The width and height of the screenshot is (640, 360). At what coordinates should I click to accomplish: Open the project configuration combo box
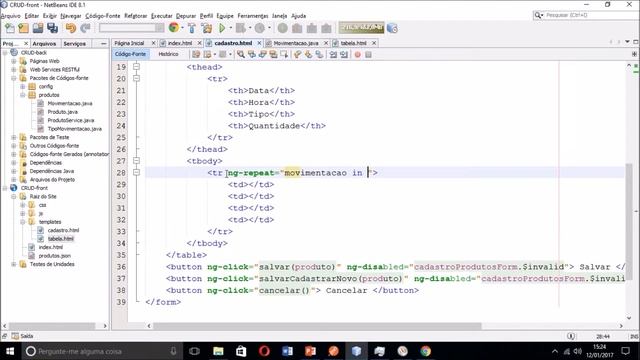coord(131,28)
